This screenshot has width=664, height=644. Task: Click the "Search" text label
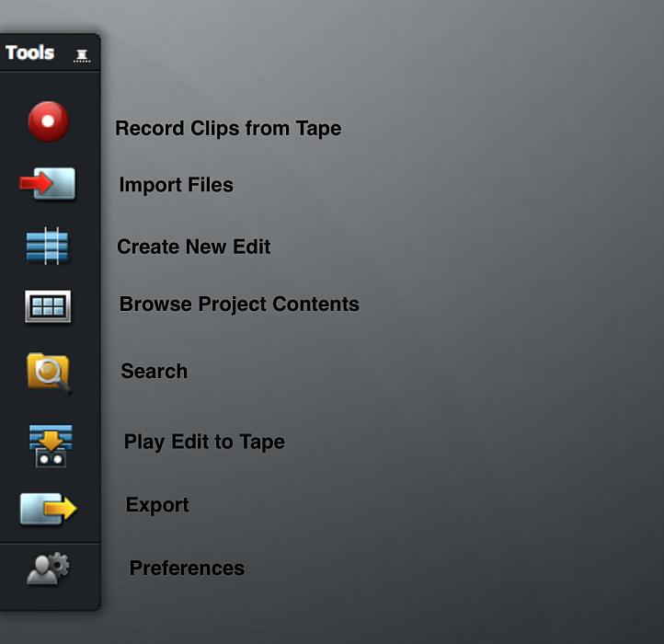[154, 372]
